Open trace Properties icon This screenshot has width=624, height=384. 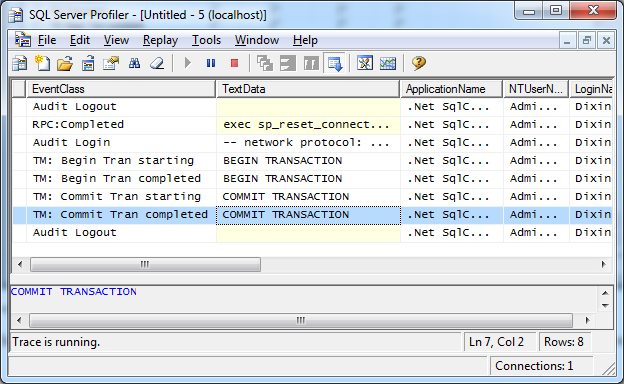[x=111, y=63]
